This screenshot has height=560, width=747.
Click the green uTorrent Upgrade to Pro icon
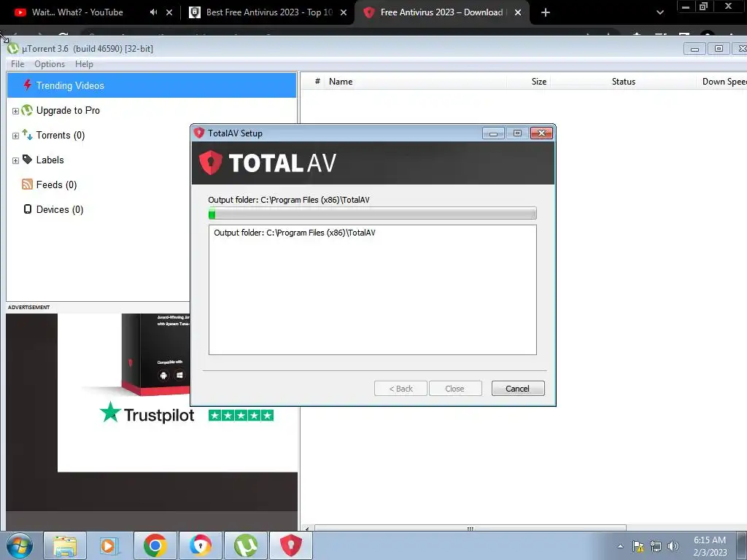27,111
